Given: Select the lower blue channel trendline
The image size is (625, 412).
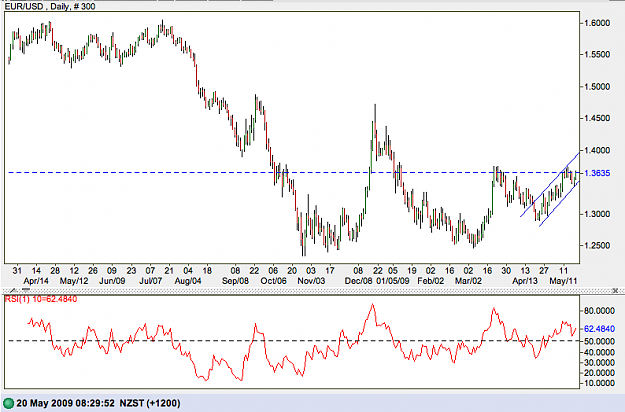Looking at the screenshot, I should 558,204.
